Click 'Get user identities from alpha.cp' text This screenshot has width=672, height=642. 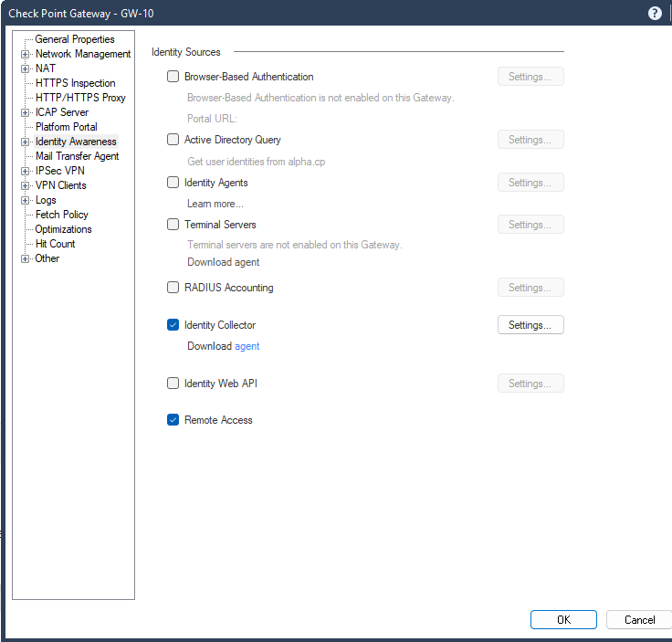coord(257,162)
